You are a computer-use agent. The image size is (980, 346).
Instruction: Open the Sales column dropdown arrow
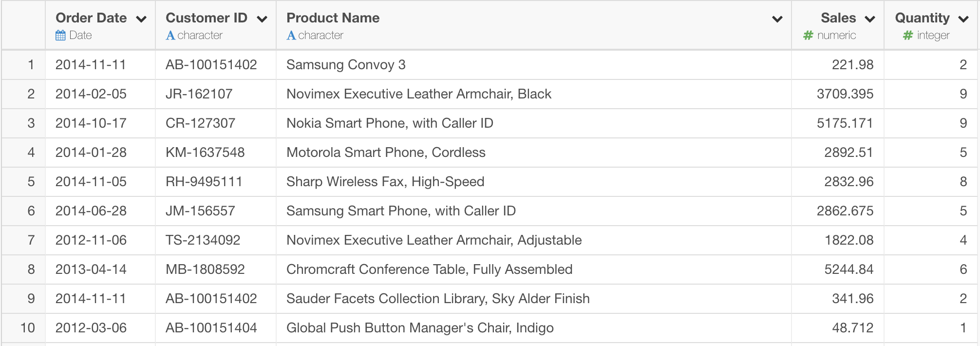(870, 19)
